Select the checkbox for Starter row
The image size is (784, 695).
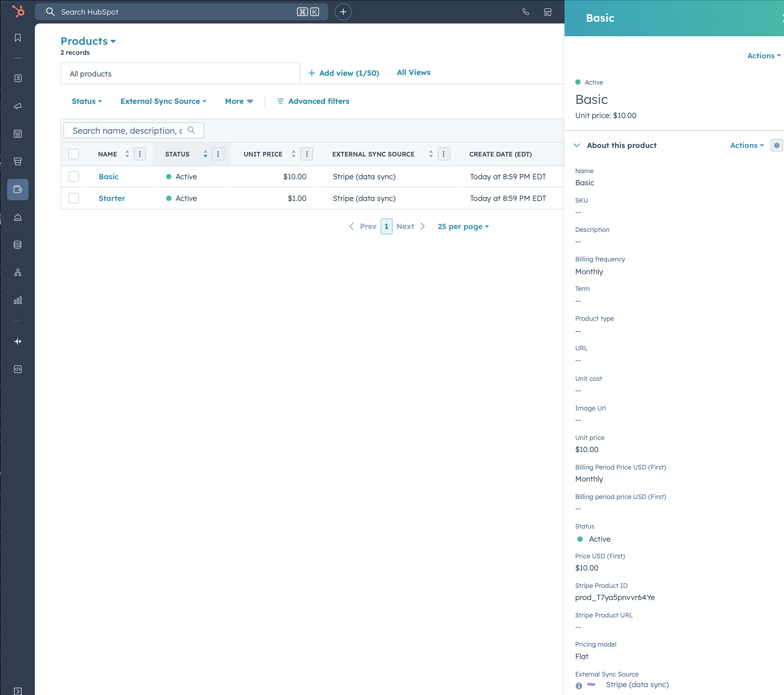[74, 198]
